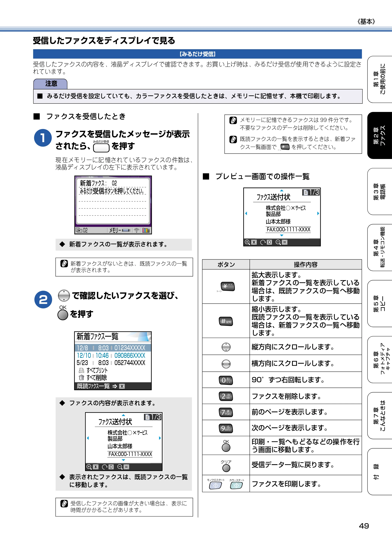Click the right arrow on the lower-left preview screen
Image resolution: width=392 pixels, height=555 pixels.
(160, 438)
